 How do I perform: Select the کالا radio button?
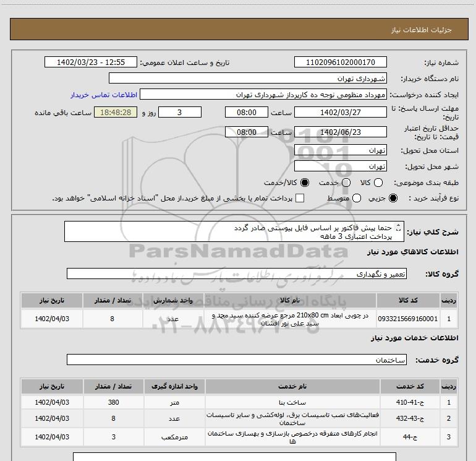pos(378,183)
